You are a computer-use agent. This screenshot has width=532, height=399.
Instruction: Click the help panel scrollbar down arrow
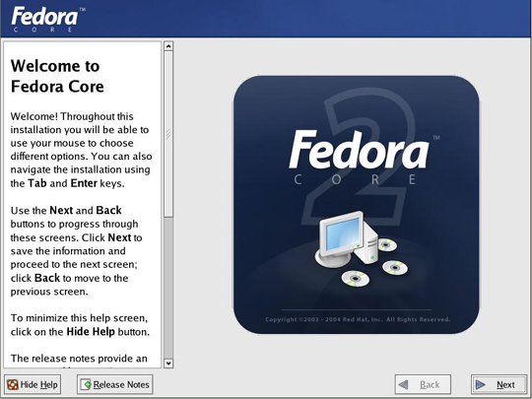[x=168, y=364]
